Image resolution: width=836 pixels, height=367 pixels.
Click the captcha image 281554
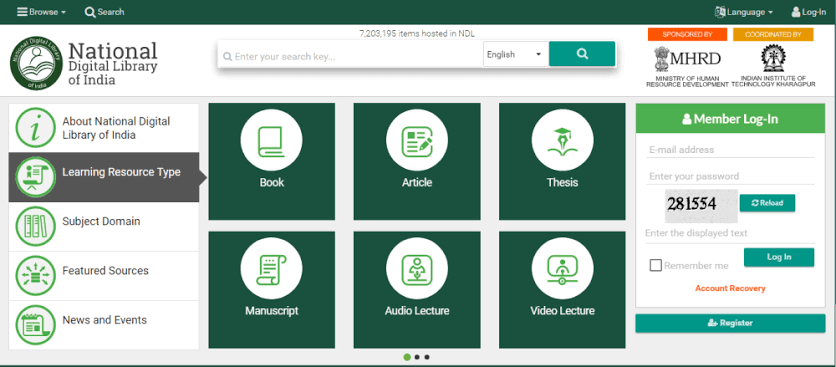(701, 206)
